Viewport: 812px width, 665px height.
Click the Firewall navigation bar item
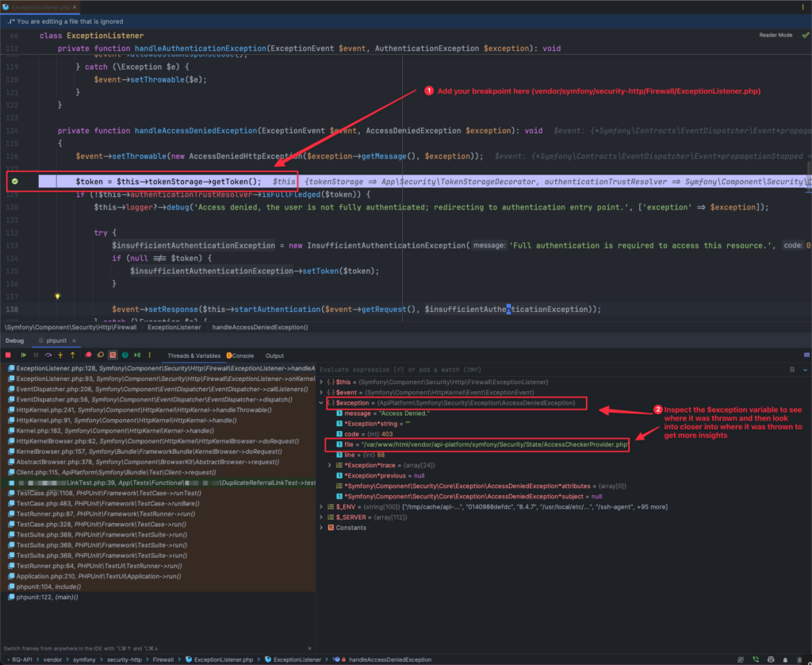(x=163, y=659)
